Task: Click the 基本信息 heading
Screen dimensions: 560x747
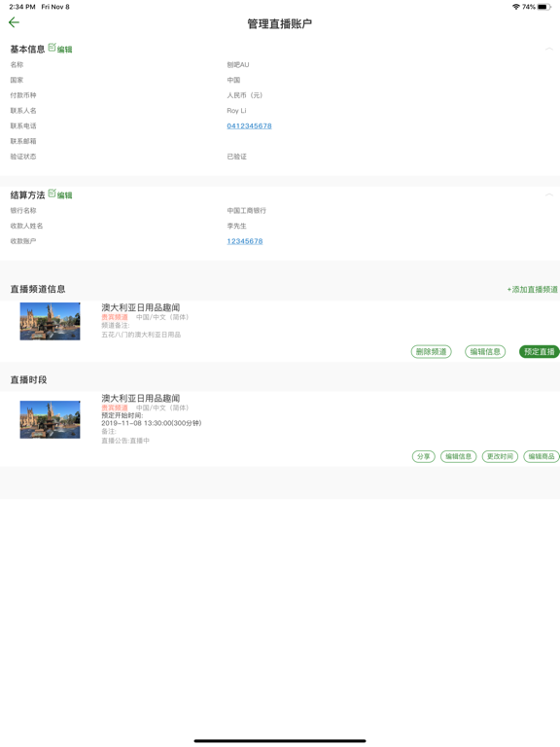Action: tap(27, 49)
